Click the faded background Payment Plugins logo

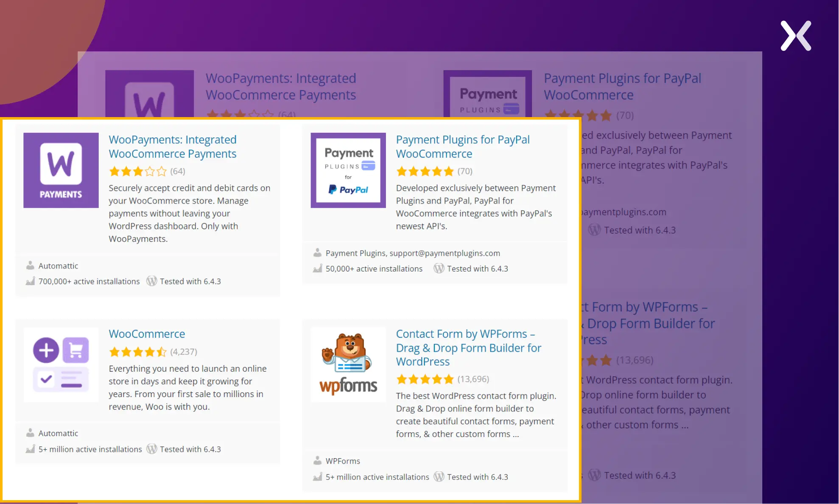[488, 94]
